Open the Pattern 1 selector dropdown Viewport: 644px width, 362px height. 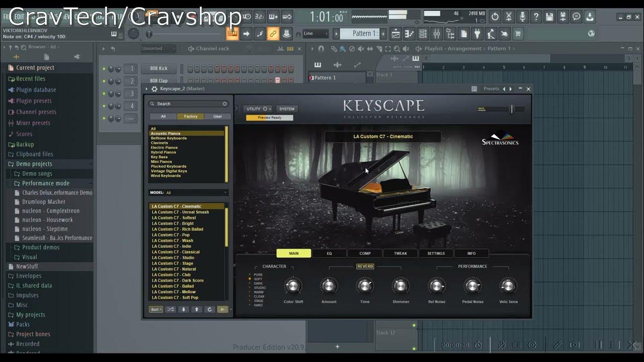pos(360,34)
